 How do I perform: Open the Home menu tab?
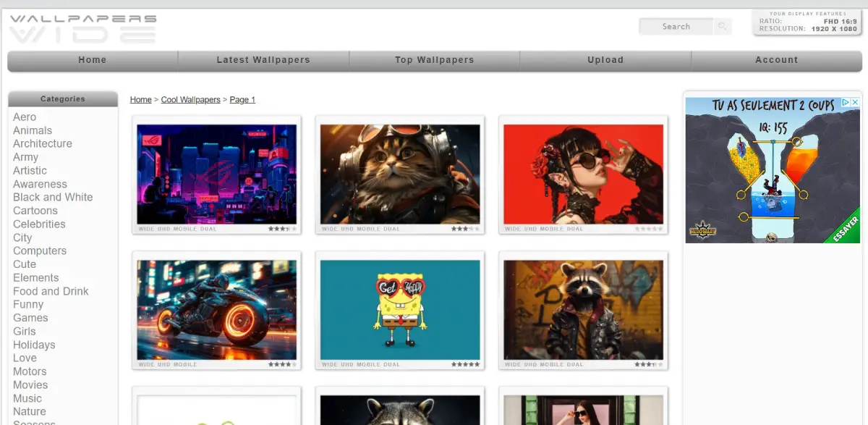(x=93, y=61)
